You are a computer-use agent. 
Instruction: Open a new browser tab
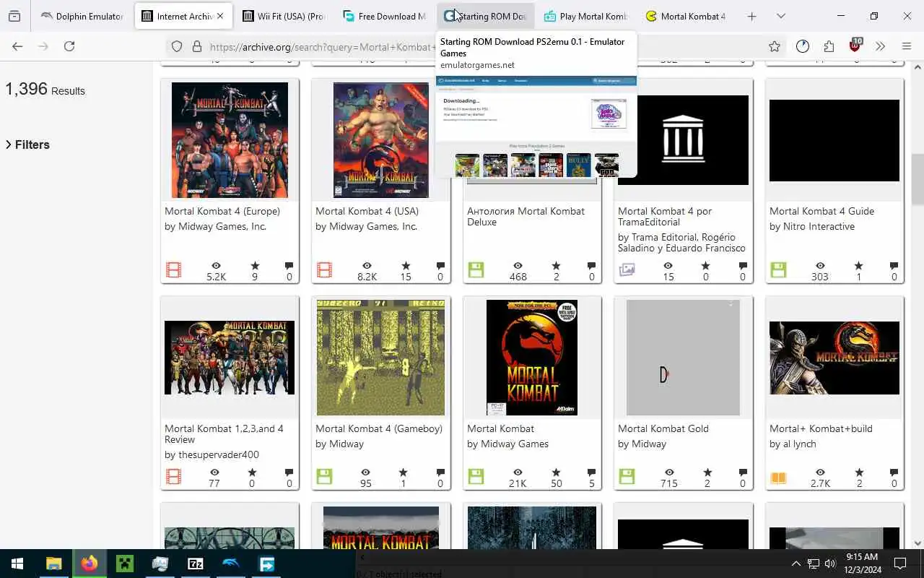tap(751, 16)
